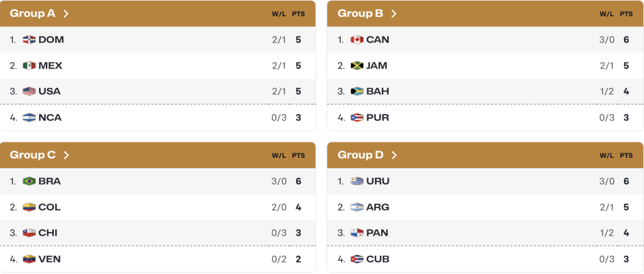Image resolution: width=644 pixels, height=274 pixels.
Task: Expand Group C chevron arrow
Action: (x=66, y=155)
